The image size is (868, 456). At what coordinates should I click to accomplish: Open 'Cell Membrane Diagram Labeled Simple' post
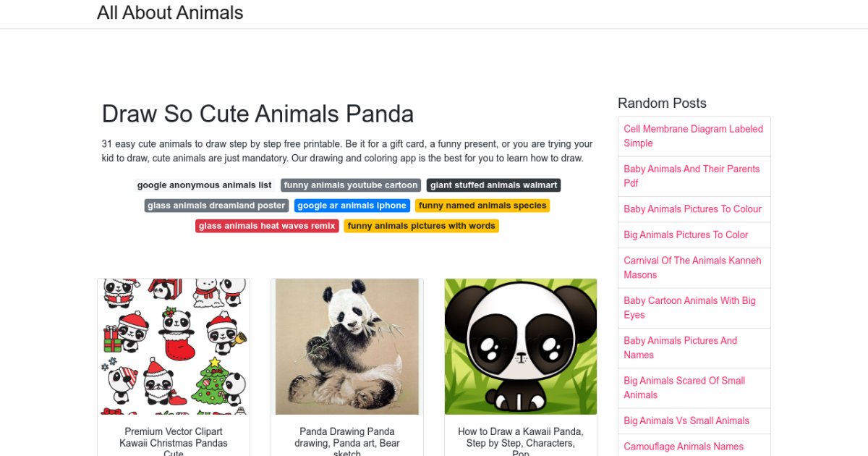(693, 135)
